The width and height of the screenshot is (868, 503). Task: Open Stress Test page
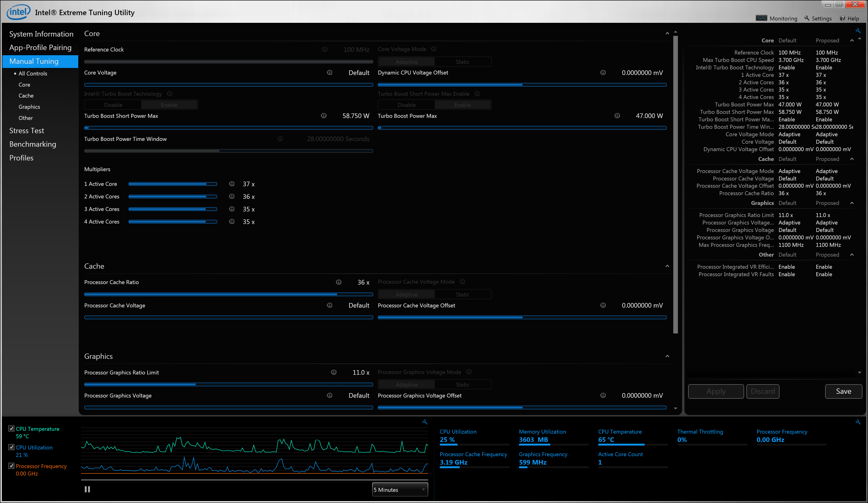[27, 130]
